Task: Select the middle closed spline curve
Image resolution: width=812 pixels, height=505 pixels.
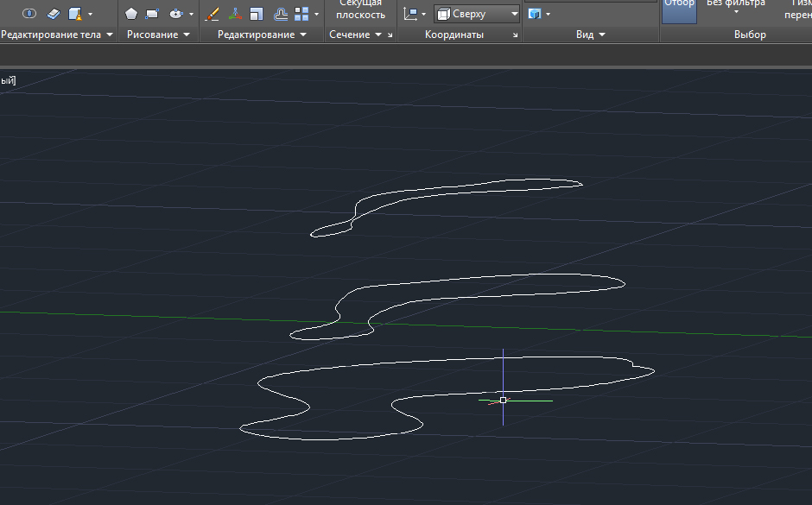Action: pyautogui.click(x=457, y=306)
